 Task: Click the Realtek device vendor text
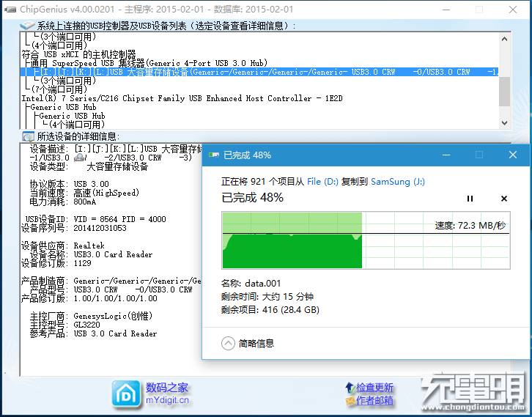click(89, 246)
